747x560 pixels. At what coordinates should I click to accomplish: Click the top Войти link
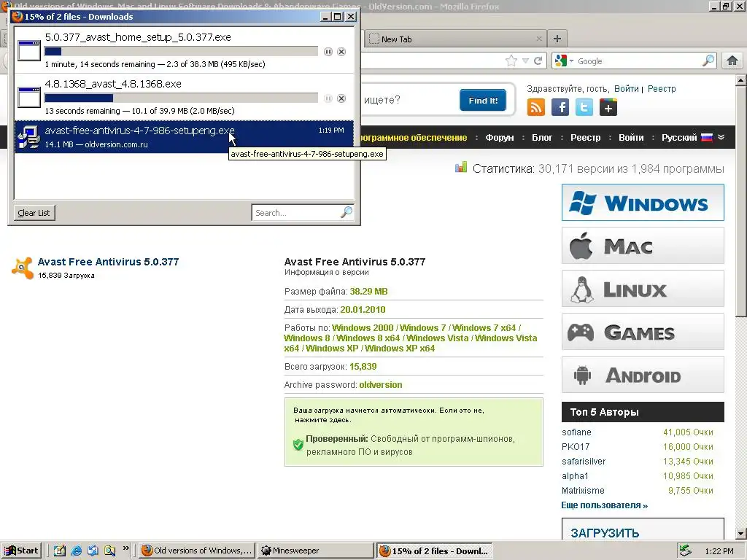(626, 88)
